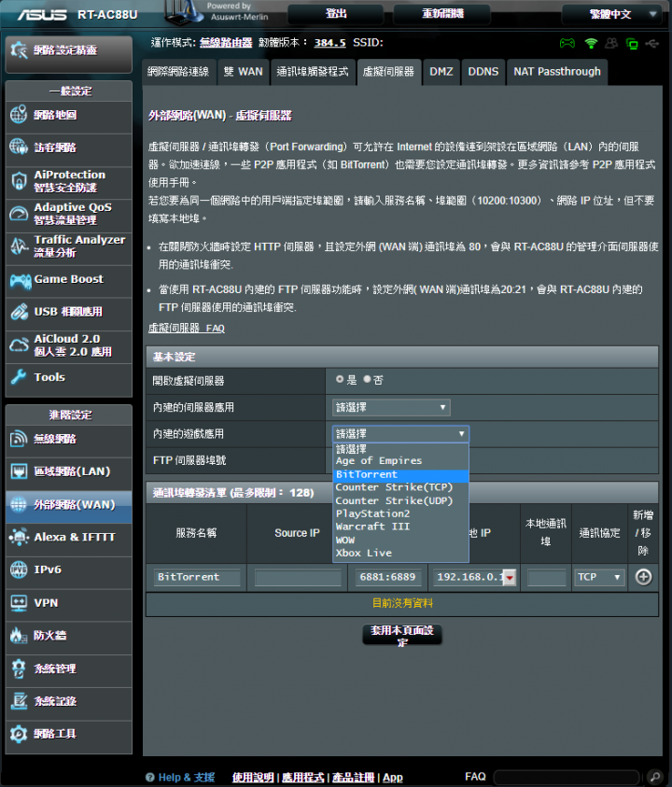Open AiCloud 2.0 cloud icon
Screen dimensions: 672x787
[x=19, y=344]
